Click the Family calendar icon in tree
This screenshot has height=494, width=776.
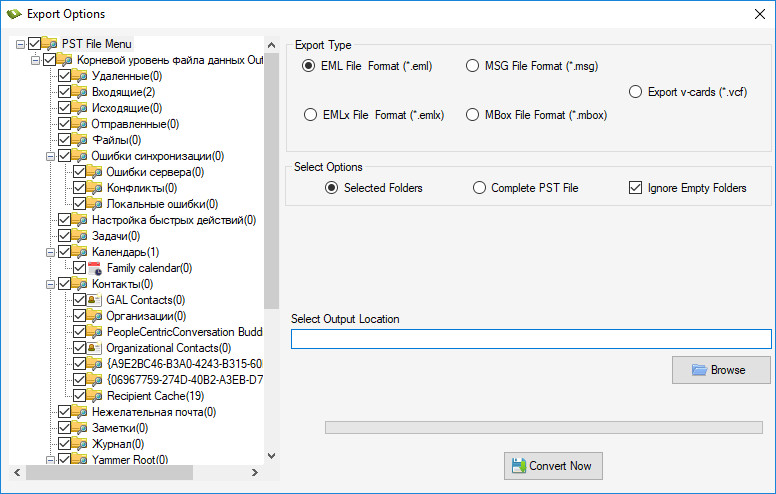(x=96, y=268)
